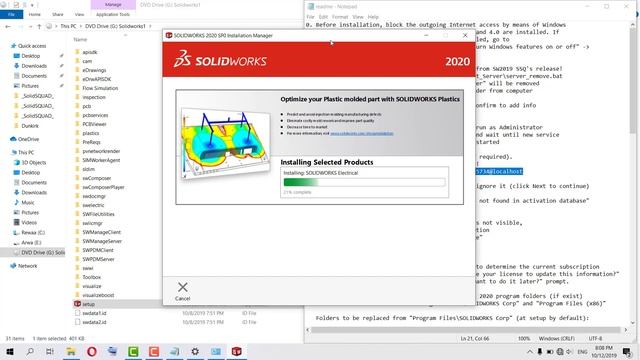Image resolution: width=640 pixels, height=360 pixels.
Task: Sort file list by Name column
Action: 80,39
